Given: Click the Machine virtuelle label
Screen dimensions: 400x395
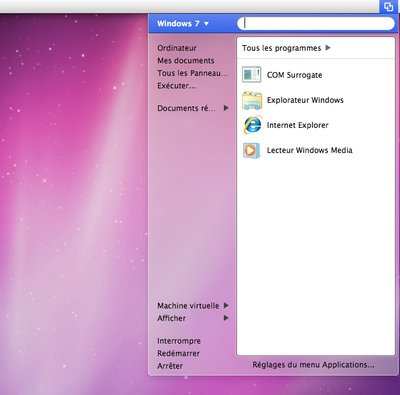Looking at the screenshot, I should click(x=188, y=306).
